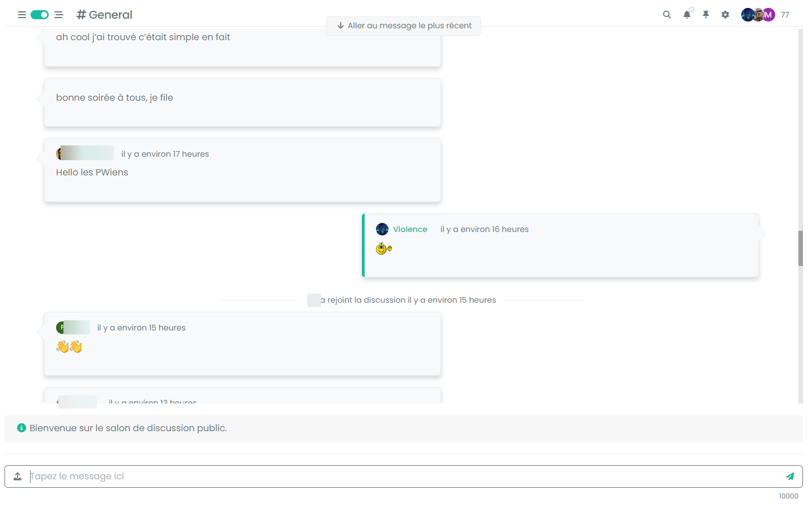Show pinned messages with the pin icon

[x=706, y=15]
